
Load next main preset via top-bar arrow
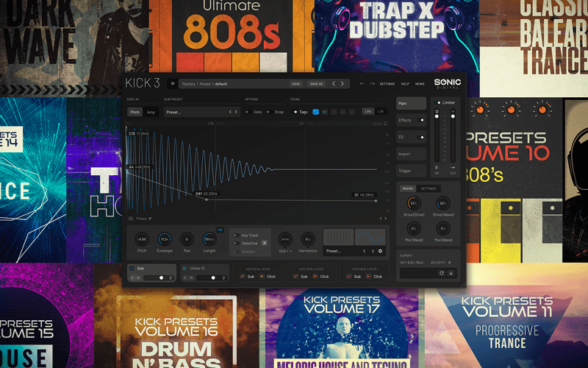(x=343, y=84)
